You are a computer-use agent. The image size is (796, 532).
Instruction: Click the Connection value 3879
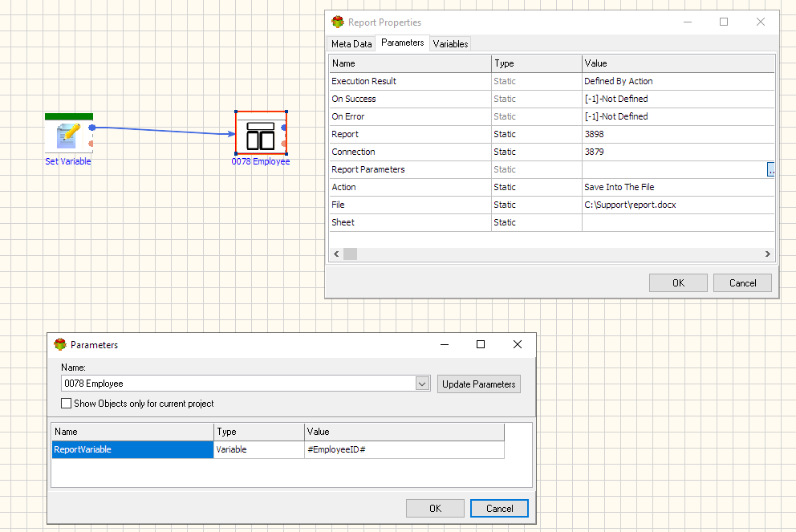(594, 152)
